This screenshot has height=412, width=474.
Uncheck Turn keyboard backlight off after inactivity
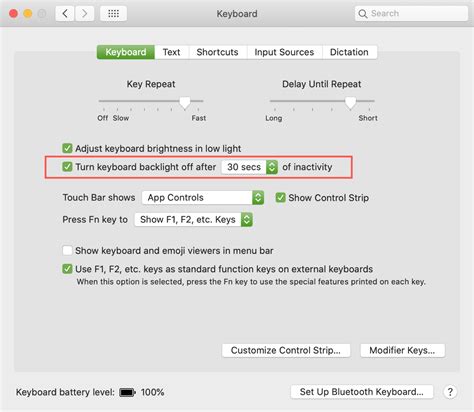67,166
